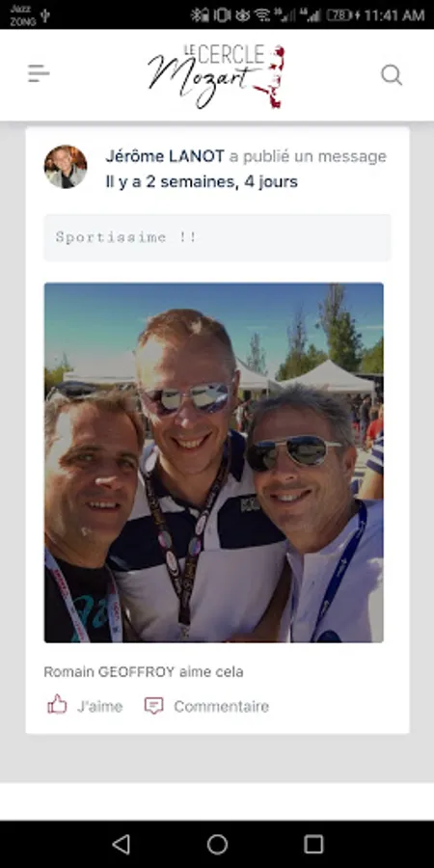Open the posted selfie photo
Viewport: 434px width, 868px height.
click(214, 462)
